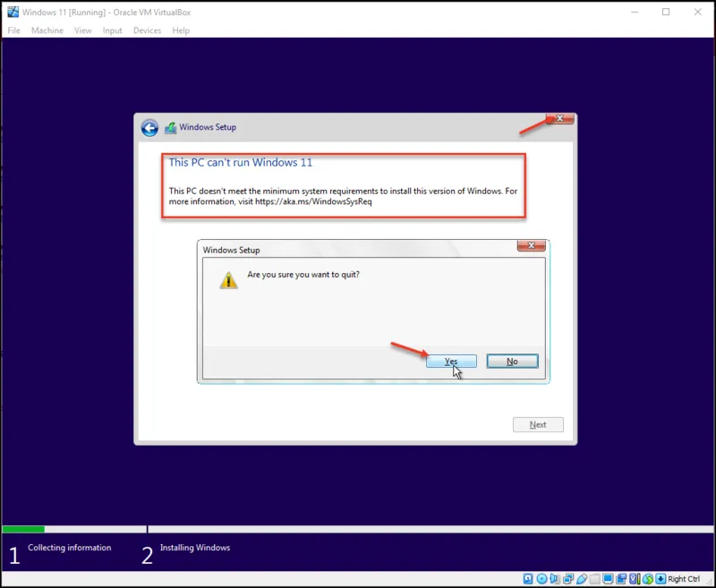The height and width of the screenshot is (588, 716).
Task: Confirm quitting with the Yes button
Action: [x=451, y=361]
